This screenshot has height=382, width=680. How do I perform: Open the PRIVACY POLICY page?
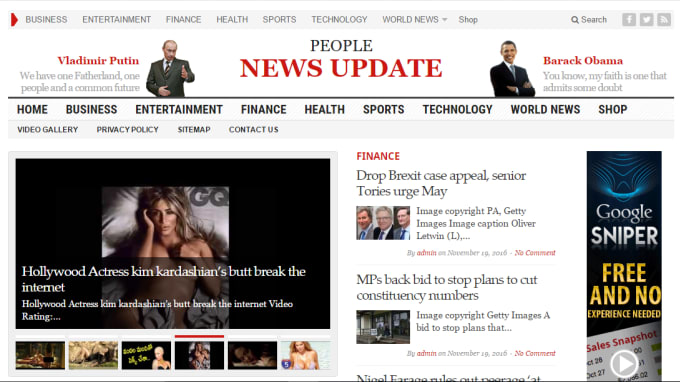pyautogui.click(x=128, y=130)
